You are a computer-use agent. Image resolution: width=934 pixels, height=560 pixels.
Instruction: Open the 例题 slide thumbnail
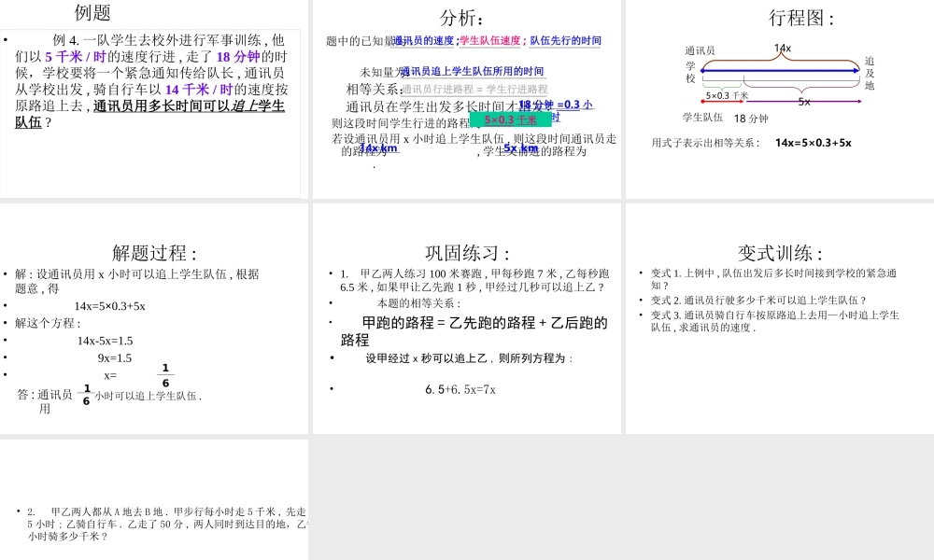click(x=154, y=99)
